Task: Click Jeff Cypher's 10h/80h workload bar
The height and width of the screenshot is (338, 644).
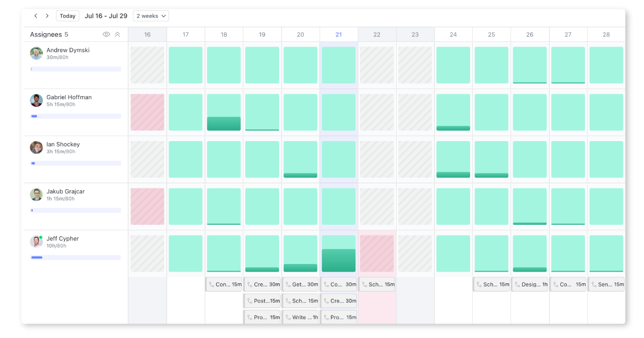Action: (x=76, y=258)
